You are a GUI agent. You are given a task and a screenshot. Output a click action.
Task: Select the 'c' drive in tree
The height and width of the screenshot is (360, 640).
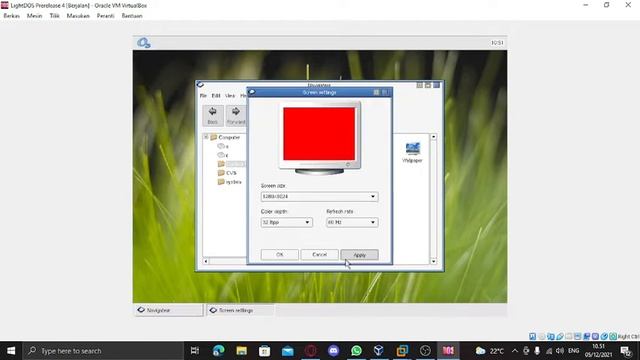[223, 155]
